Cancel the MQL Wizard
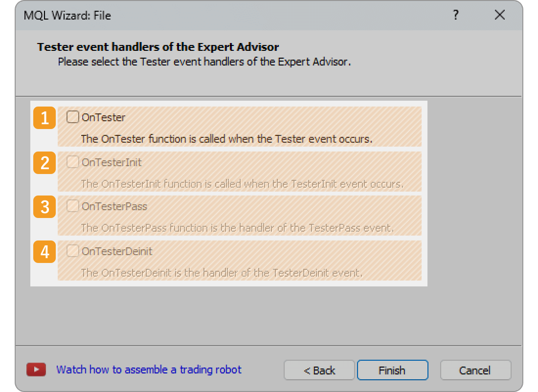 click(x=475, y=370)
